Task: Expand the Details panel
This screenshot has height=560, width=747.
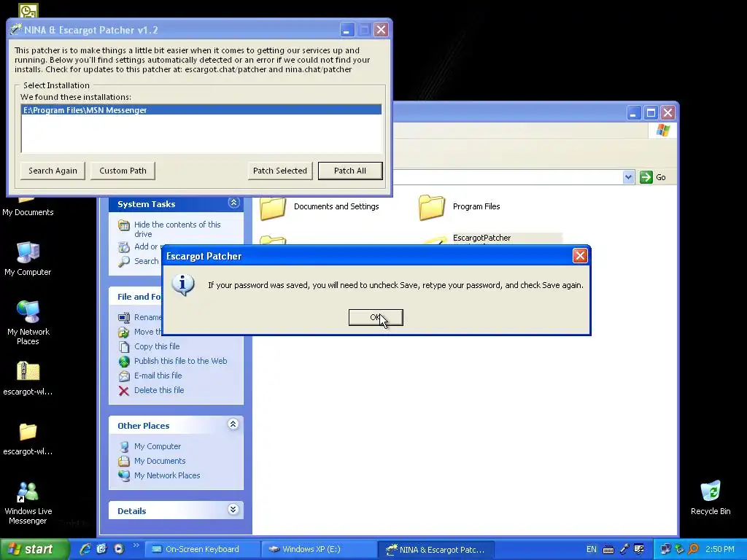Action: tap(233, 510)
